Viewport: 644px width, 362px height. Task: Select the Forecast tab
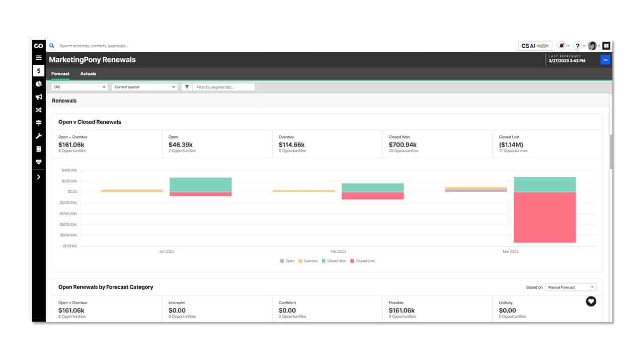point(60,73)
